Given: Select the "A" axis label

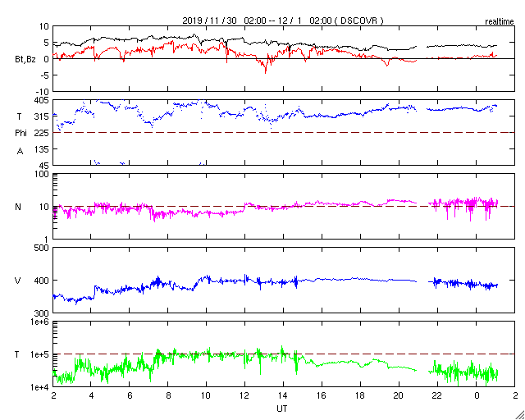Looking at the screenshot, I should point(20,152).
